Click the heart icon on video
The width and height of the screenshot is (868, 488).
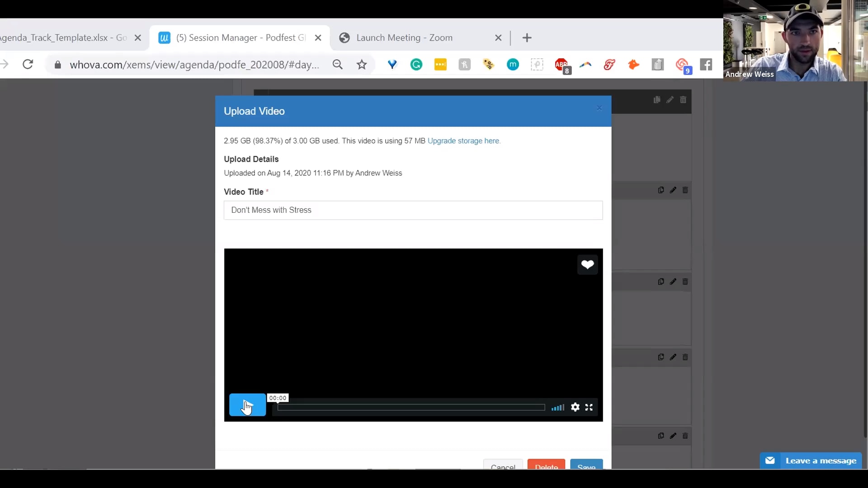pyautogui.click(x=587, y=265)
